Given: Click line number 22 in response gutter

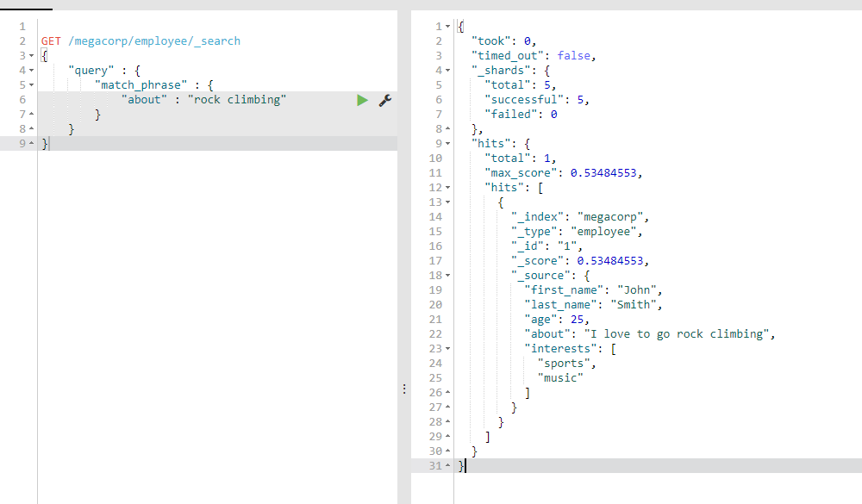Looking at the screenshot, I should [435, 334].
